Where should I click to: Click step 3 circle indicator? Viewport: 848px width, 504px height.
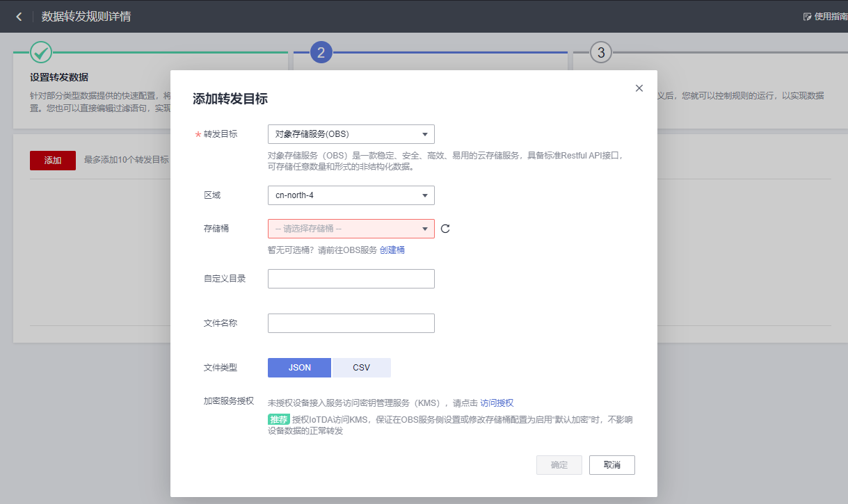601,52
